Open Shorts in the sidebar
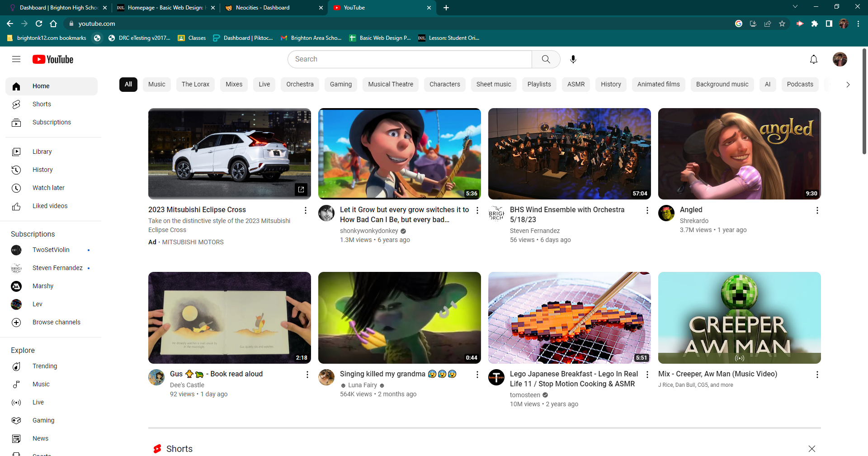This screenshot has height=456, width=868. 52,104
